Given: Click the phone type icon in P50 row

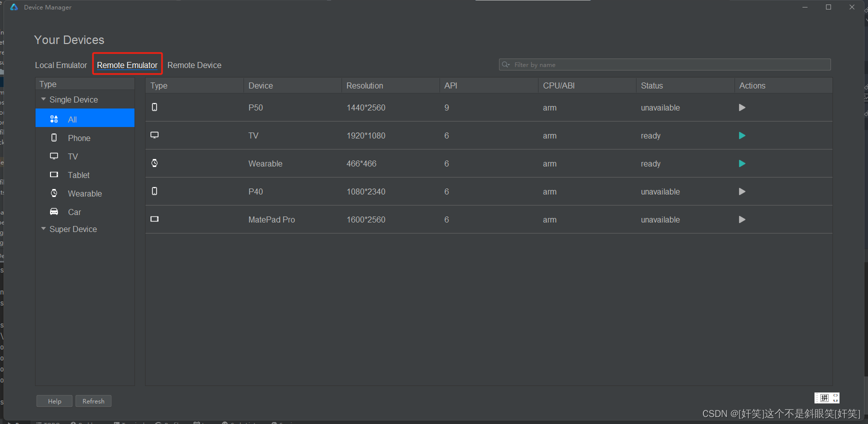Looking at the screenshot, I should click(154, 107).
